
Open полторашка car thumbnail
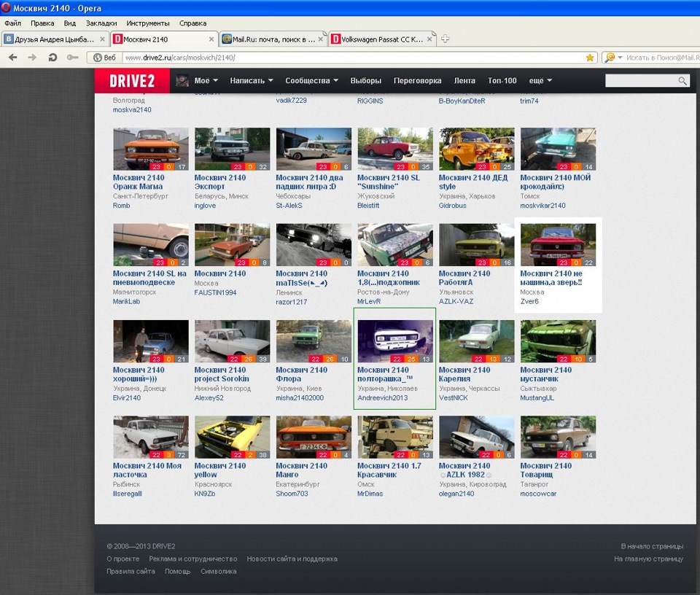[x=395, y=341]
